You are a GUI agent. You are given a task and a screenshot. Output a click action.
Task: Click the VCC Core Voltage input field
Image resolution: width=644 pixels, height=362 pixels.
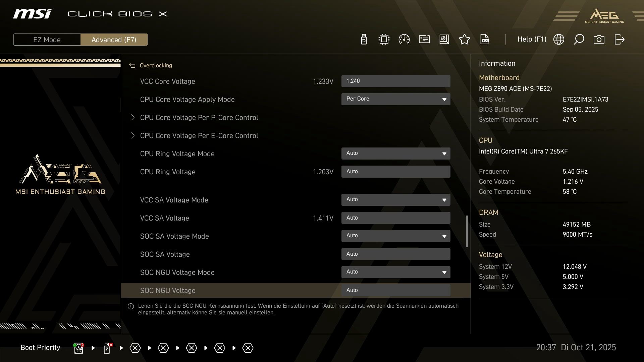395,81
